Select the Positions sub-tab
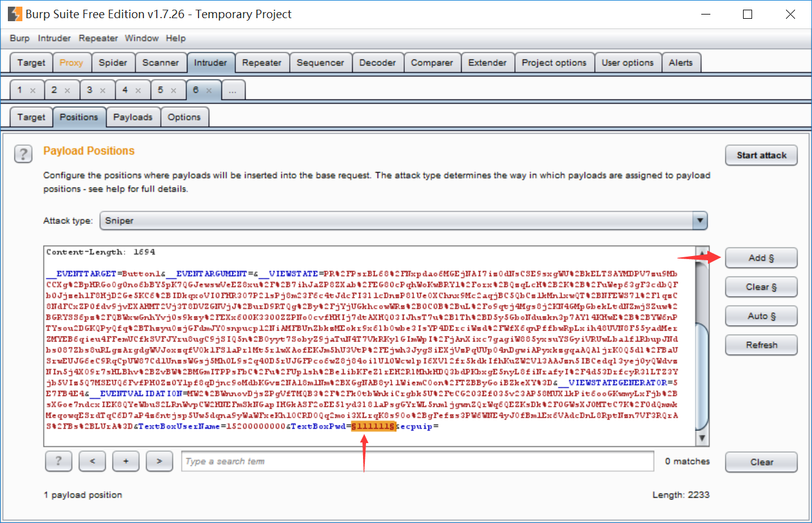The height and width of the screenshot is (523, 812). click(79, 117)
